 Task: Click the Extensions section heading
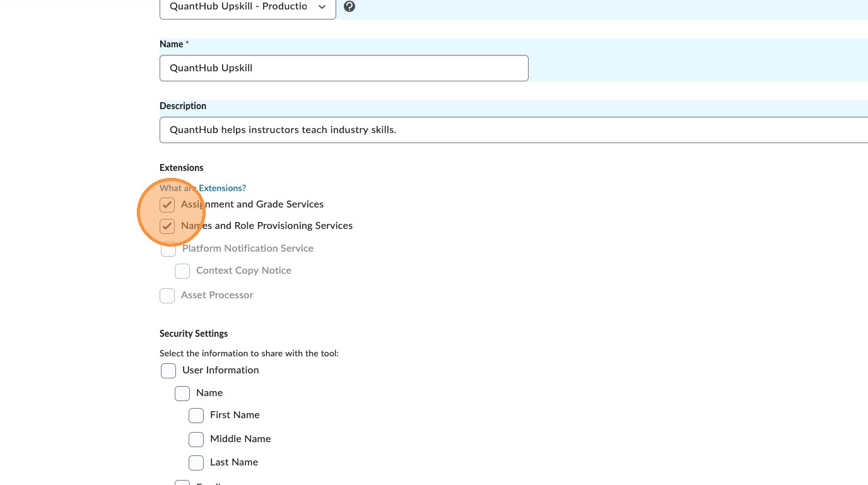(182, 168)
